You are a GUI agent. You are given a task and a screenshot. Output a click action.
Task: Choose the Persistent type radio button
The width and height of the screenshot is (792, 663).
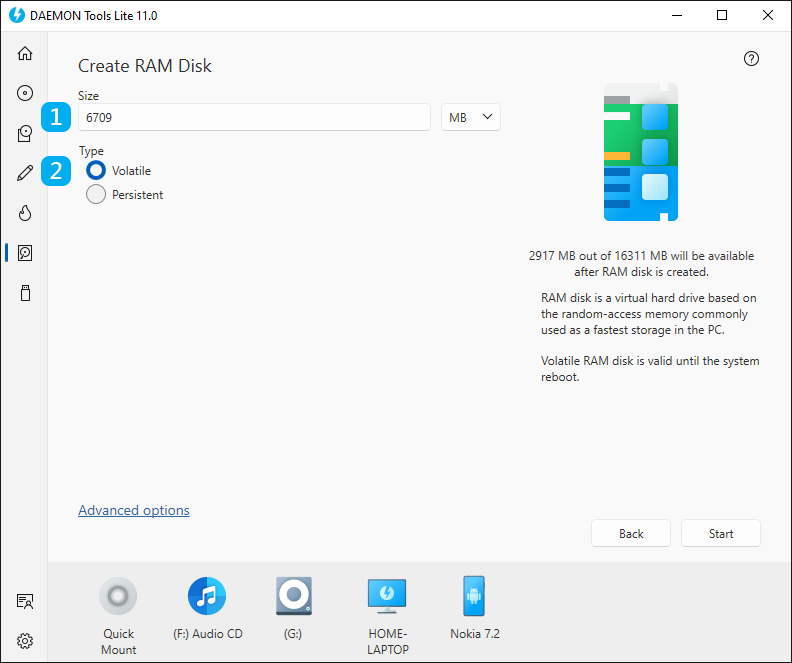96,194
